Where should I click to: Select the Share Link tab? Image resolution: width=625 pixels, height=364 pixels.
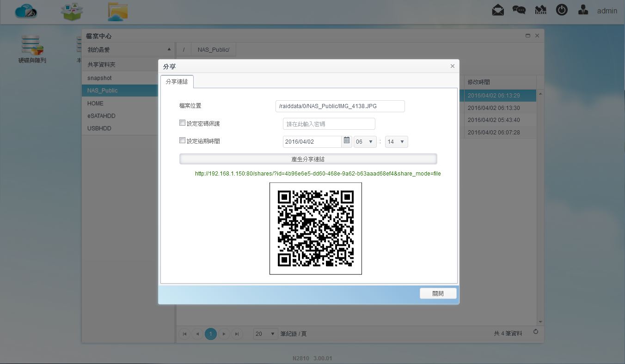point(177,81)
